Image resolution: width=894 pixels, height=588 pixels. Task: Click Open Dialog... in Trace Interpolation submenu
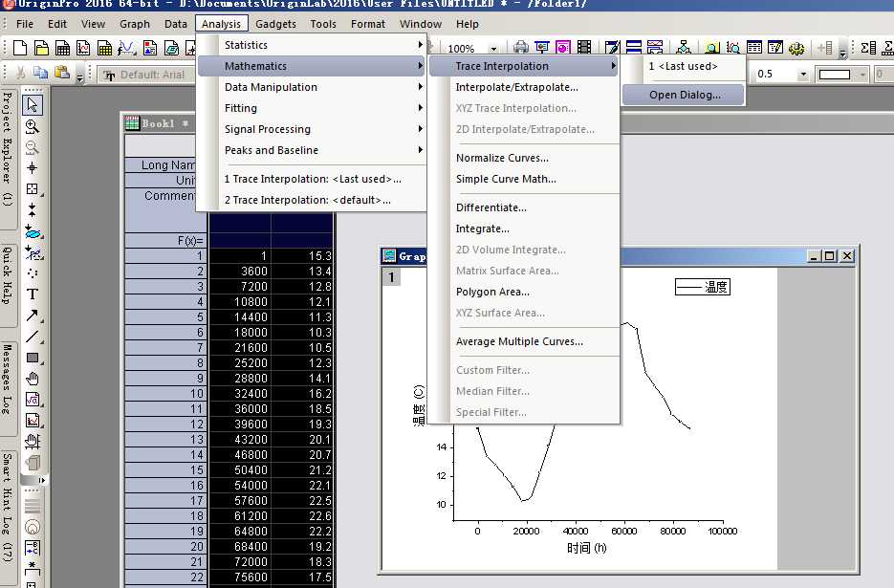pos(683,95)
